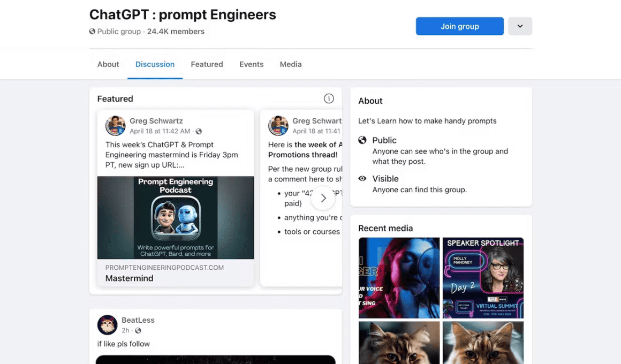Viewport: 621px width, 364px height.
Task: Click 'Let's Learn how to make handy prompts'
Action: (427, 121)
